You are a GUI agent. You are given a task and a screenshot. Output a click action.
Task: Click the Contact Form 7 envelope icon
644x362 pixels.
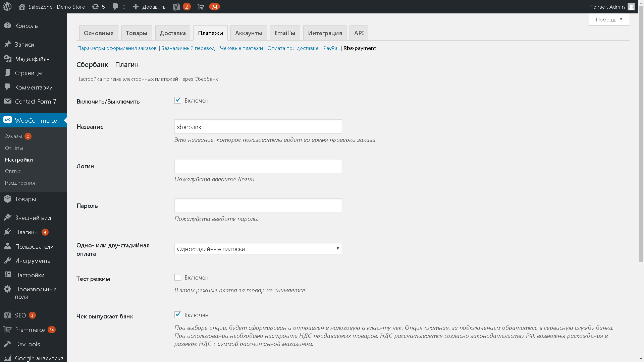click(x=7, y=101)
